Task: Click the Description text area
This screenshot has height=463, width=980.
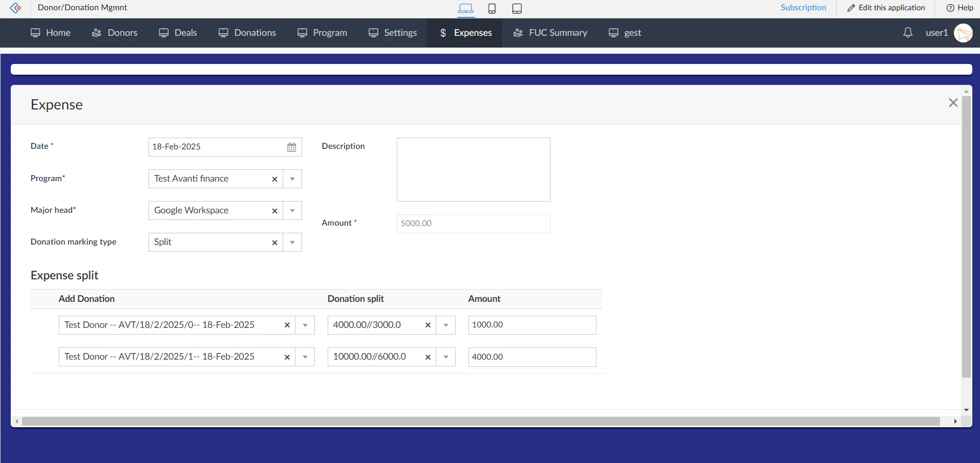Action: click(474, 169)
